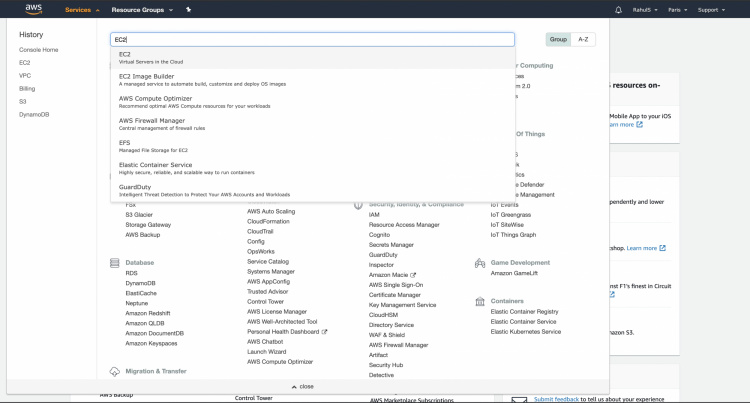
Task: Click the Migration & Transfer cloud icon
Action: click(115, 371)
